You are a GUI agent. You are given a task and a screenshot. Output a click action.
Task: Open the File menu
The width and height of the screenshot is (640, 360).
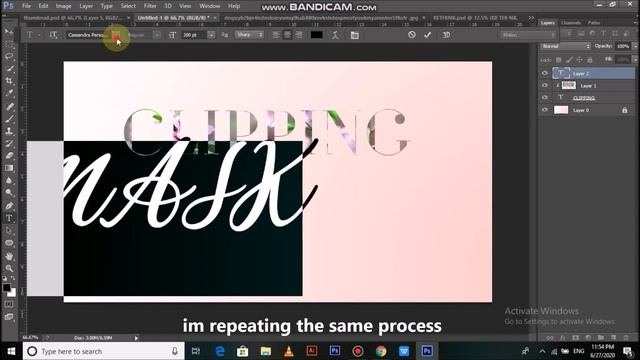click(27, 6)
